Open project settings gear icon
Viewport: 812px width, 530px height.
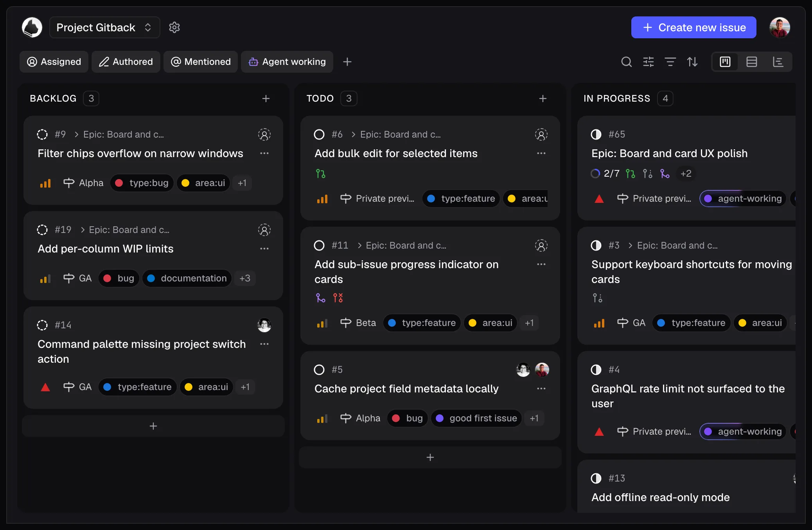click(x=174, y=27)
